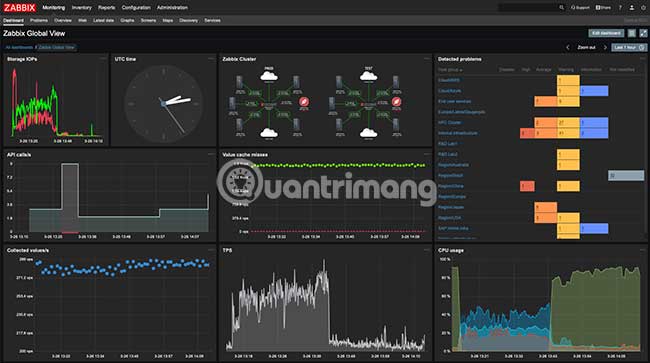Open the HPC Cluster host group
The image size is (650, 363).
pyautogui.click(x=449, y=123)
